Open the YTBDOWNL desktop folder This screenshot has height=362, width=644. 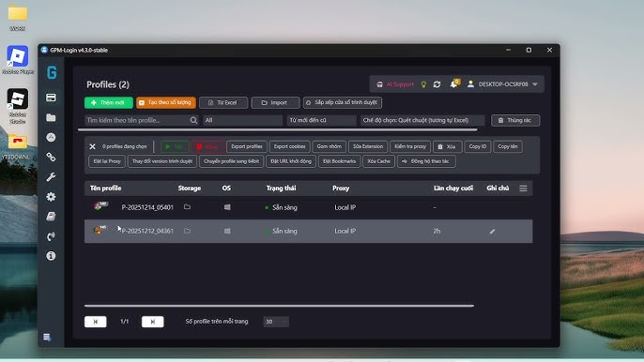[x=17, y=147]
